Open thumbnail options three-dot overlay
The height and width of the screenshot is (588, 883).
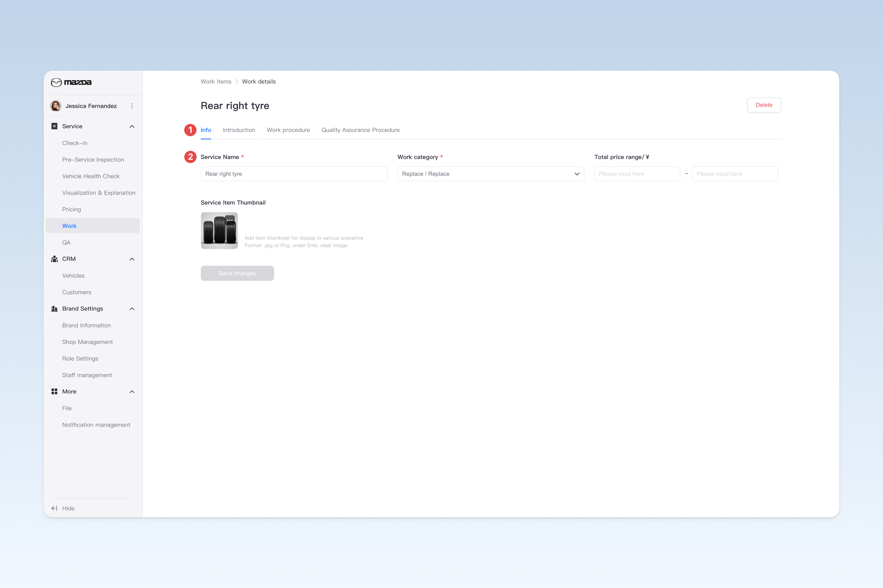coord(230,220)
